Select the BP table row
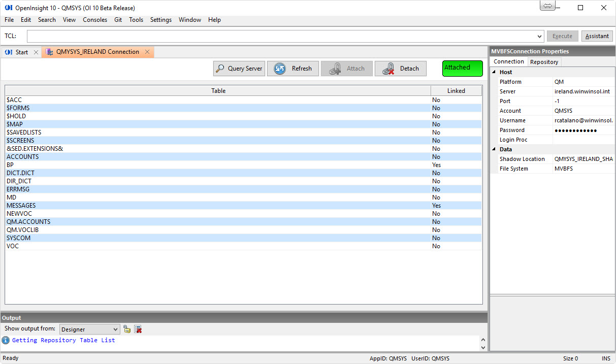Viewport: 616px width, 364px height. 243,165
